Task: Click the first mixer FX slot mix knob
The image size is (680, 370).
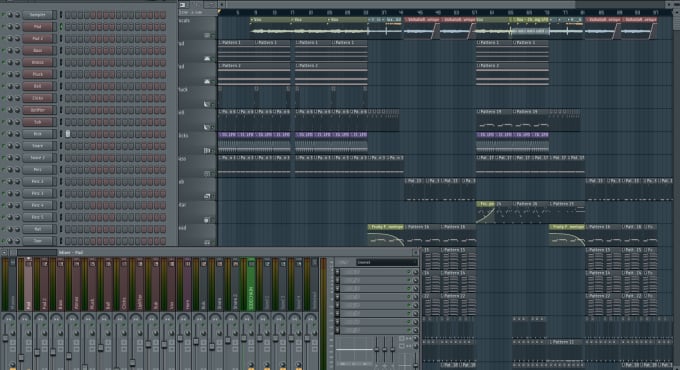Action: [415, 272]
